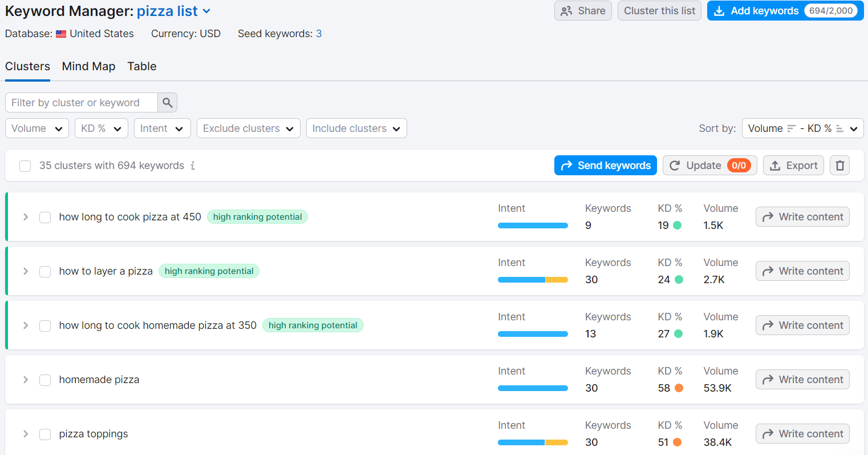Image resolution: width=868 pixels, height=455 pixels.
Task: Open the Include clusters dropdown
Action: [x=356, y=128]
